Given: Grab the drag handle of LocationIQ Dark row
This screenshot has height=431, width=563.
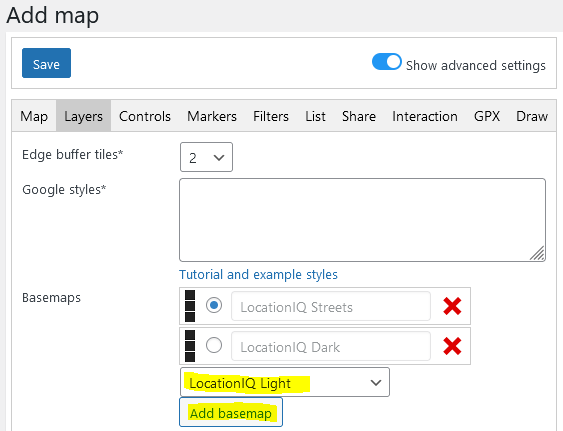Looking at the screenshot, I should pyautogui.click(x=190, y=346).
